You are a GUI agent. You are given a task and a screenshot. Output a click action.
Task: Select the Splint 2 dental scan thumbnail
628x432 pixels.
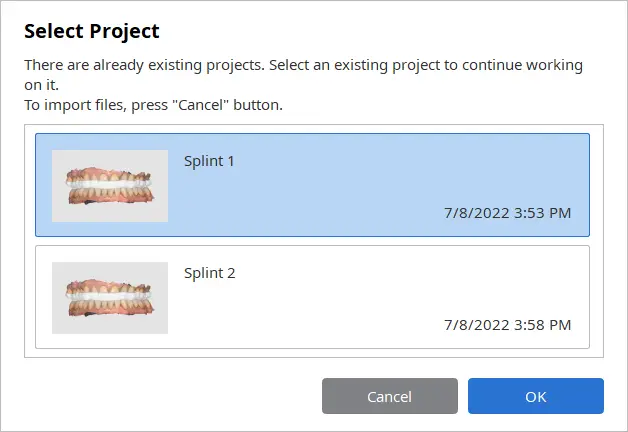click(110, 298)
